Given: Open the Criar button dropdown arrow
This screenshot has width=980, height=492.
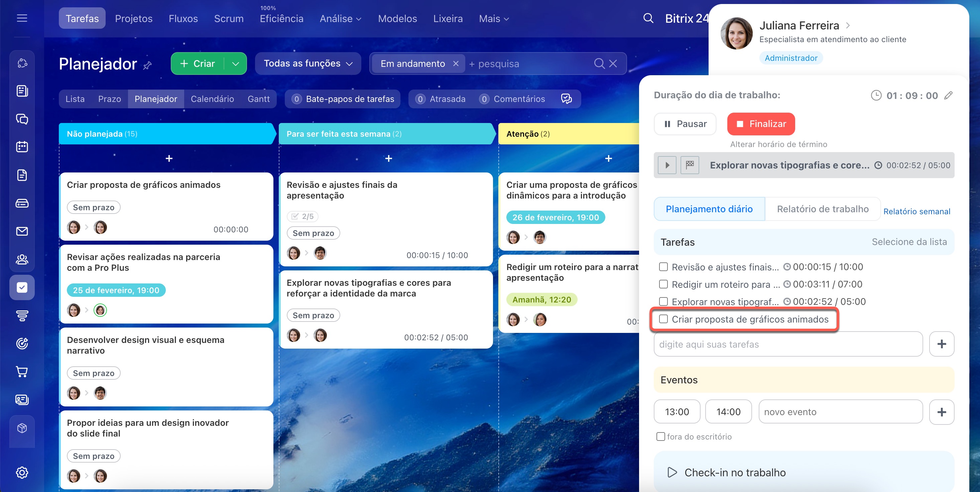Looking at the screenshot, I should 236,64.
